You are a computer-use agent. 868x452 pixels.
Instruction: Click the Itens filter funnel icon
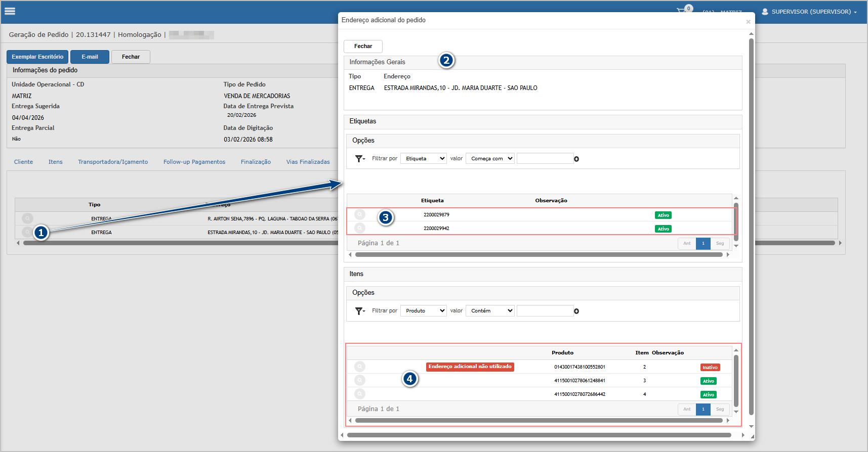pos(359,311)
